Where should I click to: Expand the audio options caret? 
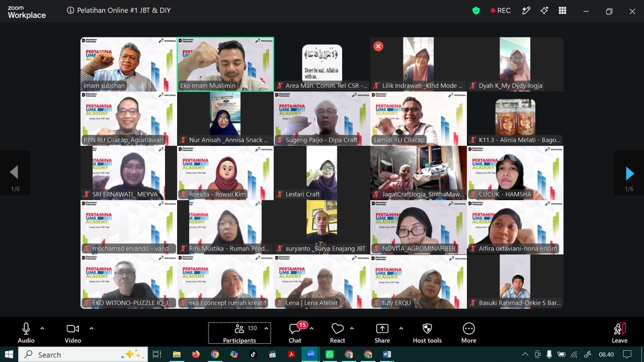42,328
